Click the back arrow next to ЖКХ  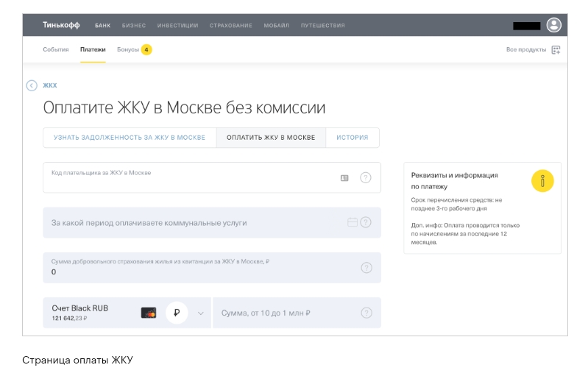click(32, 85)
